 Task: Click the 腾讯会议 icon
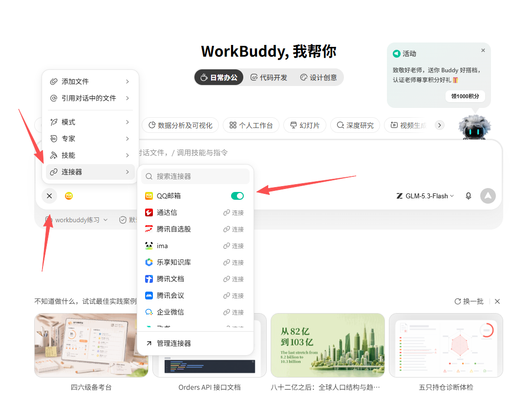149,296
